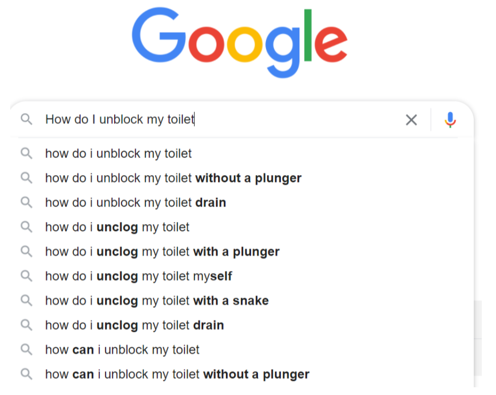Click inside the search text field
The height and width of the screenshot is (395, 496).
[x=220, y=119]
